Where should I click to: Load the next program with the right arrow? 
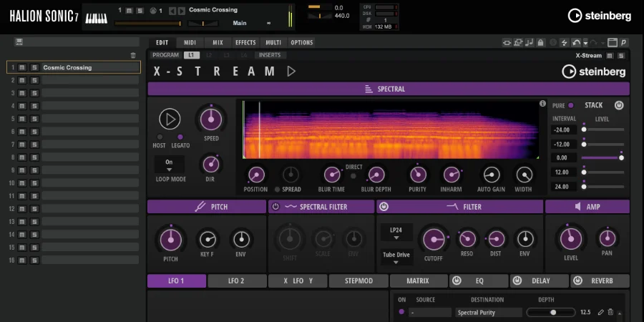(x=181, y=11)
